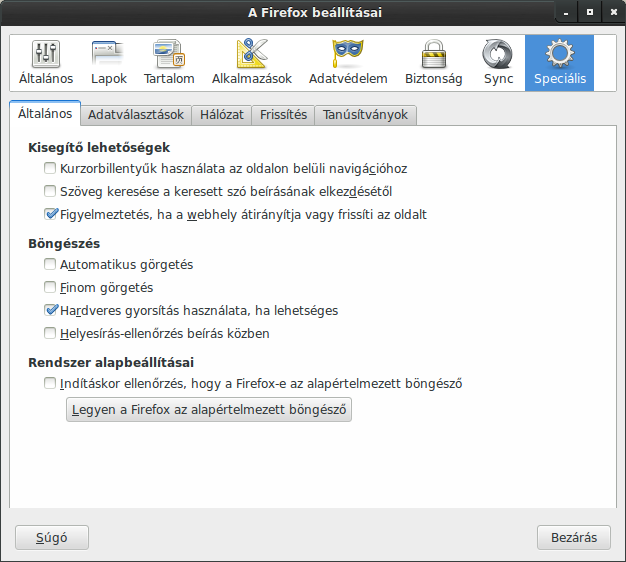Switch to the Frissítés tab
The image size is (626, 562).
[283, 115]
